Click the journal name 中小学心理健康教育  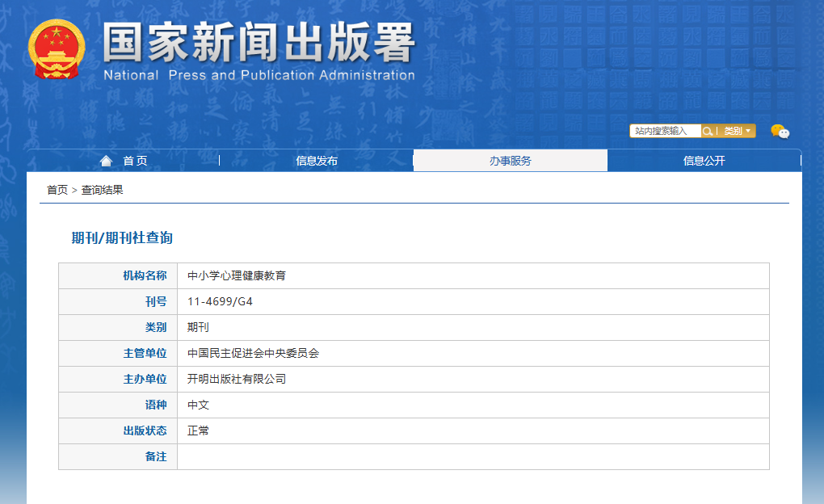(x=237, y=275)
